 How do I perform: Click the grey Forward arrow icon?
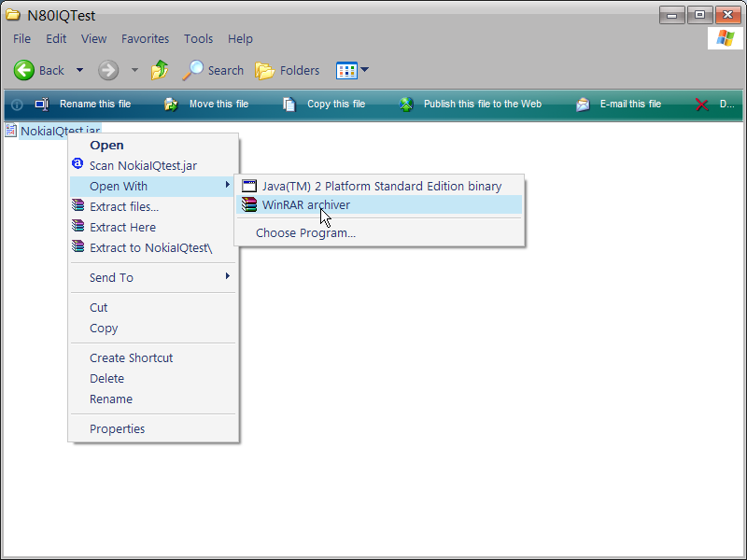coord(108,71)
